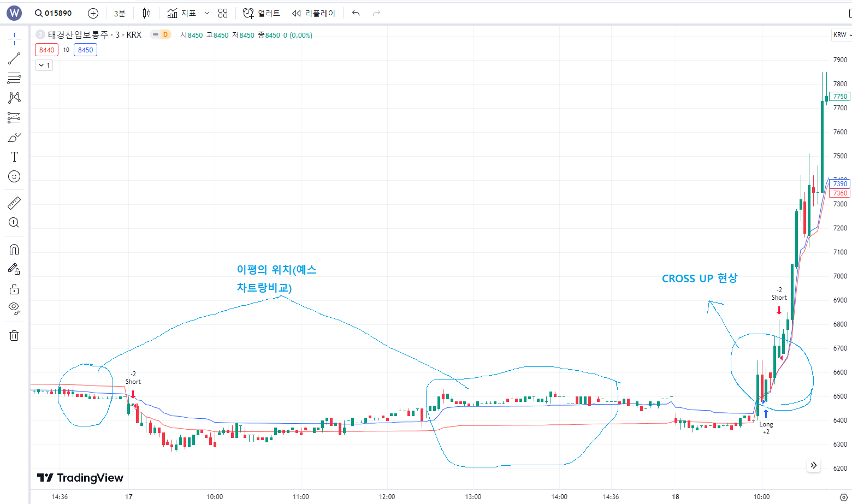
Task: Toggle magnet mode in left toolbar
Action: point(14,250)
